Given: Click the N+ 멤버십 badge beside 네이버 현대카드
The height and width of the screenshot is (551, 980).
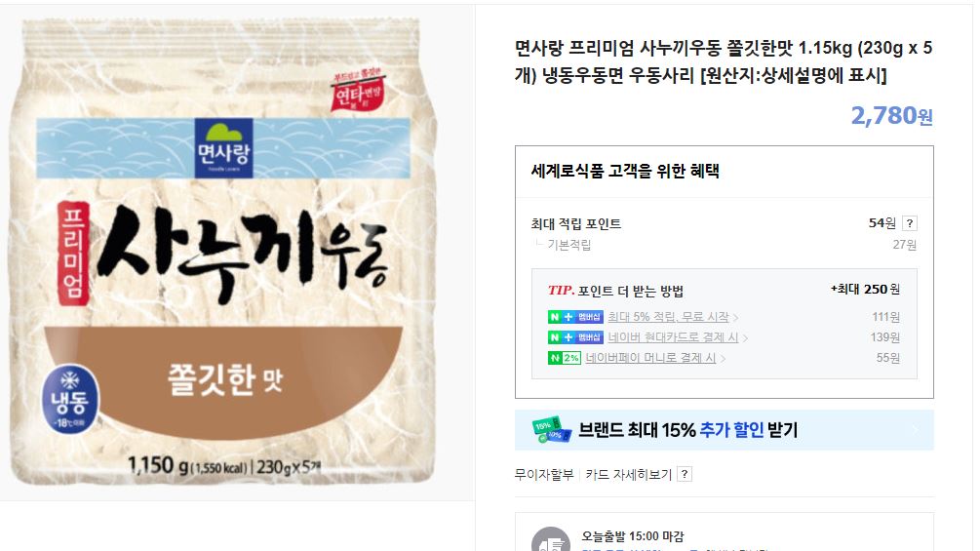Looking at the screenshot, I should pos(575,337).
